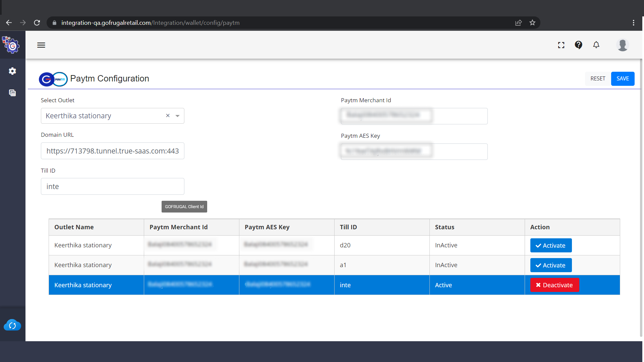The width and height of the screenshot is (644, 362).
Task: Open the browser three-dot menu
Action: pos(633,23)
